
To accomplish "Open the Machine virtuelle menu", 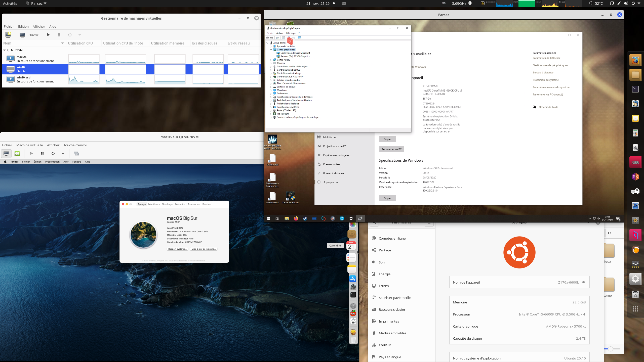I will point(29,145).
